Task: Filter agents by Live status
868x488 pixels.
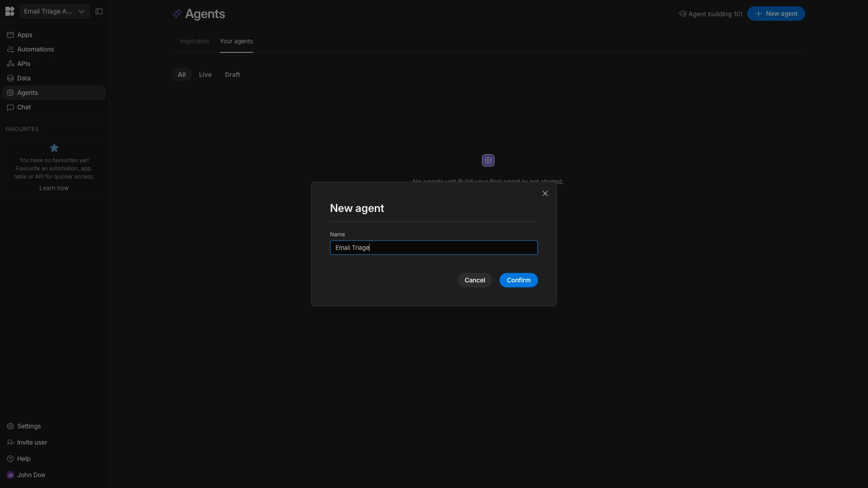Action: pyautogui.click(x=205, y=75)
